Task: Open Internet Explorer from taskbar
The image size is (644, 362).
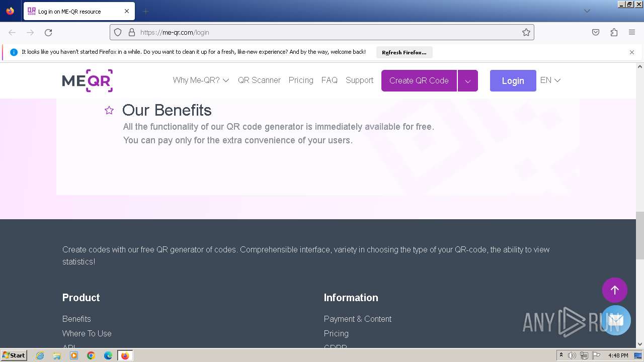Action: 40,355
